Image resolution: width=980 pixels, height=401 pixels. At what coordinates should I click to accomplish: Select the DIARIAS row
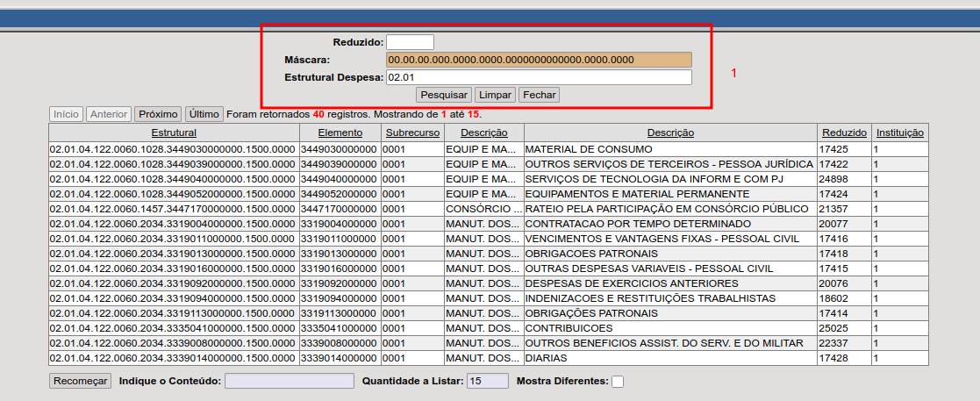coord(546,358)
